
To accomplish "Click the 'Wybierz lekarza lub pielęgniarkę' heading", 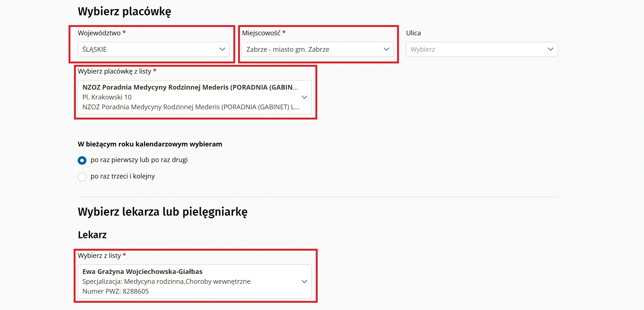I will [x=163, y=212].
